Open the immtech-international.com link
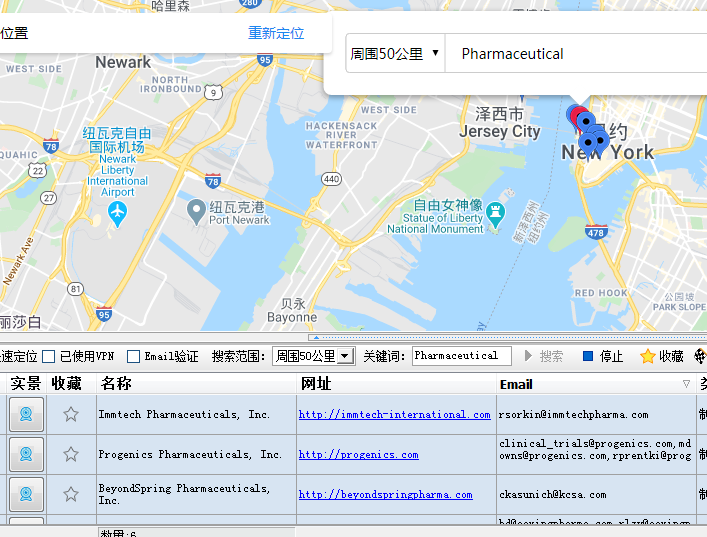This screenshot has width=707, height=537. tap(395, 414)
